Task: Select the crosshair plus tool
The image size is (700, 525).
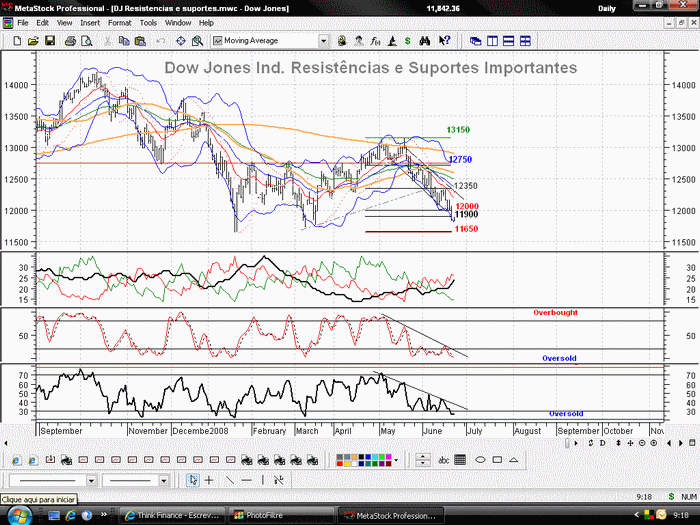Action: coord(209,480)
